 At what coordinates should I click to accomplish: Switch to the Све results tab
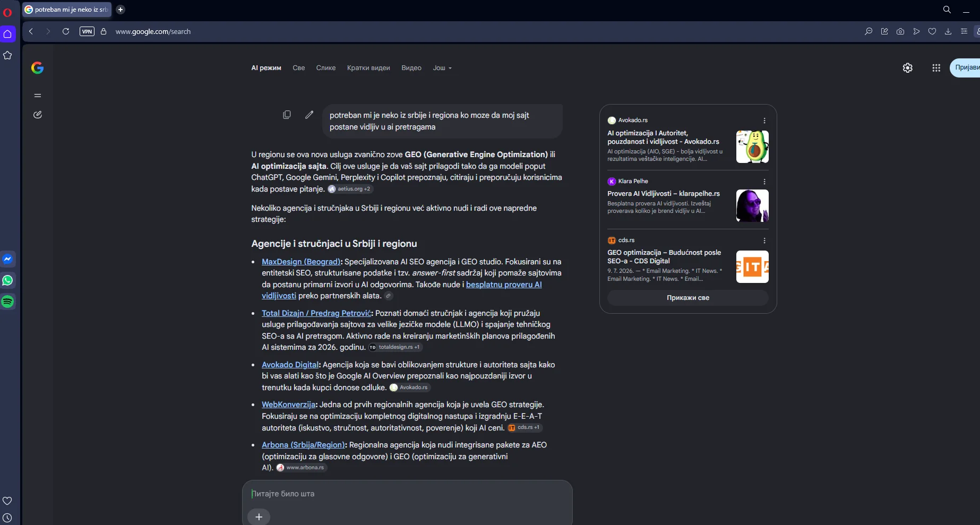299,68
